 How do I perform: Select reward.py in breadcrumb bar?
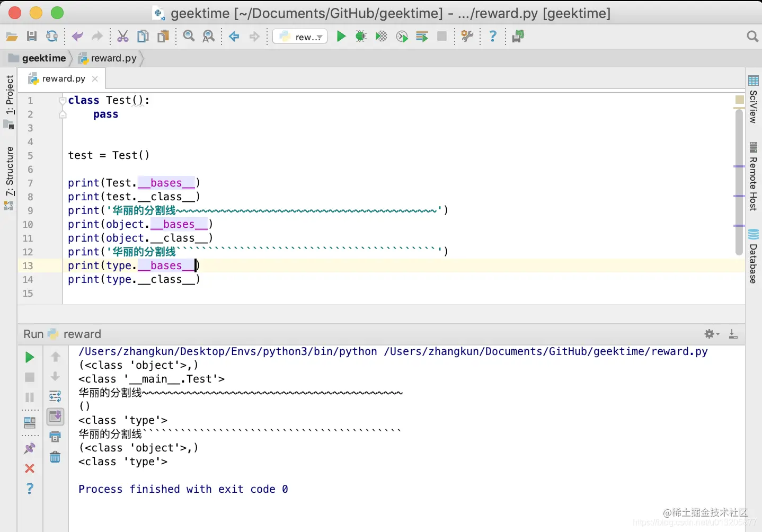click(x=108, y=58)
